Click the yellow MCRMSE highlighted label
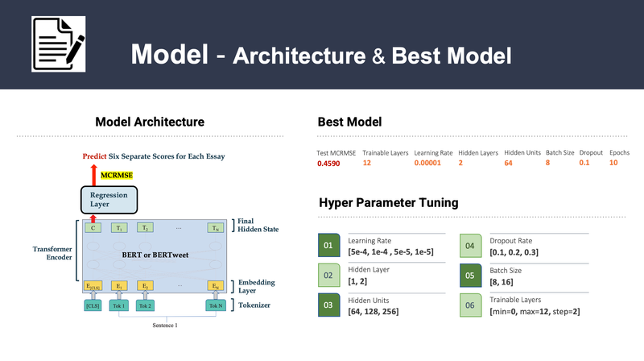The width and height of the screenshot is (644, 361). point(117,173)
